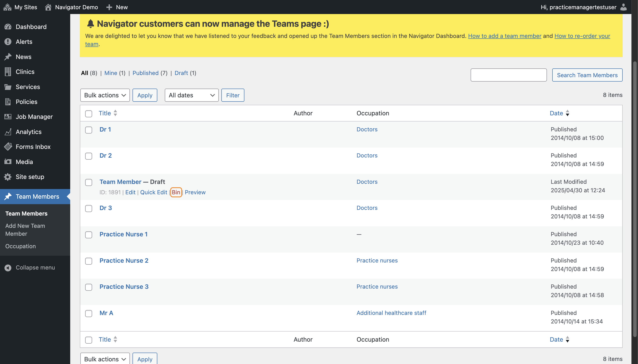Click the Analytics chart icon
This screenshot has width=638, height=364.
click(8, 132)
